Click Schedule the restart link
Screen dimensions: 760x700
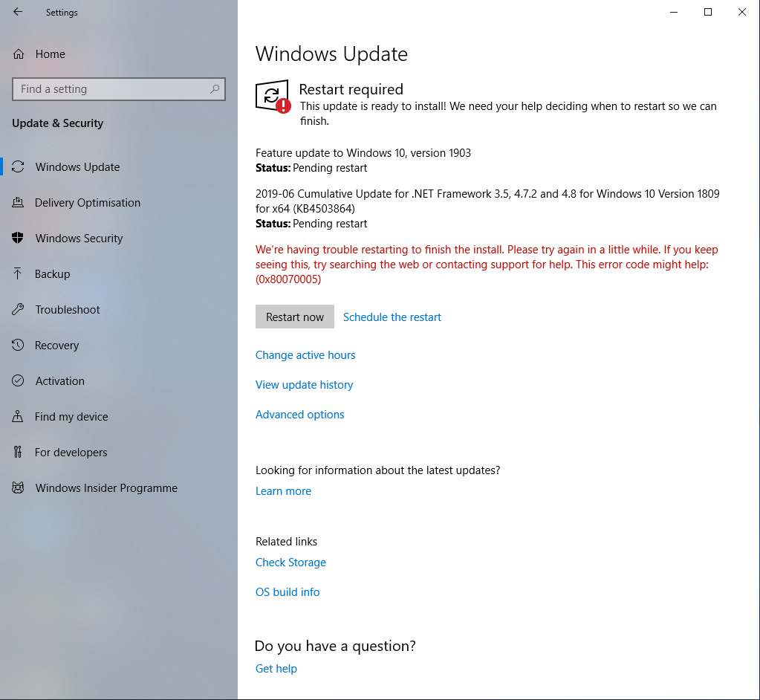pos(392,317)
